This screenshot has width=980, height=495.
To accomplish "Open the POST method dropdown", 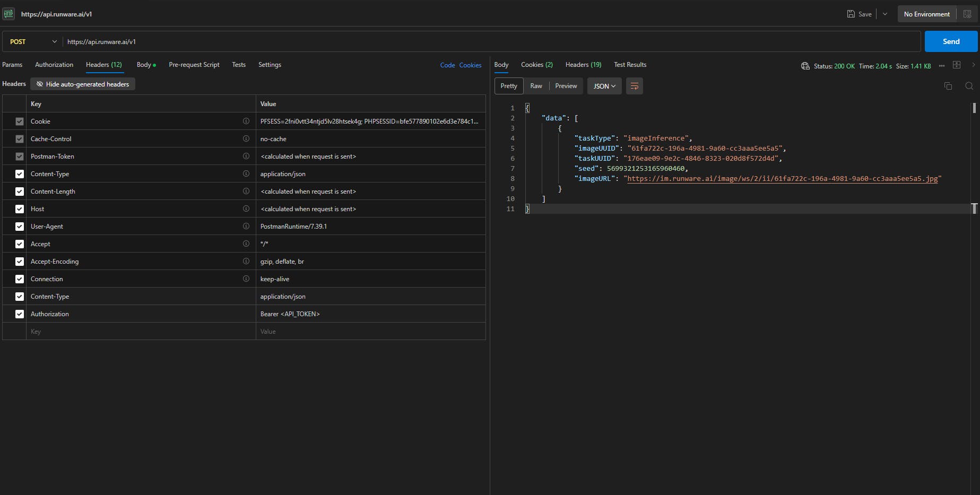I will (x=33, y=41).
